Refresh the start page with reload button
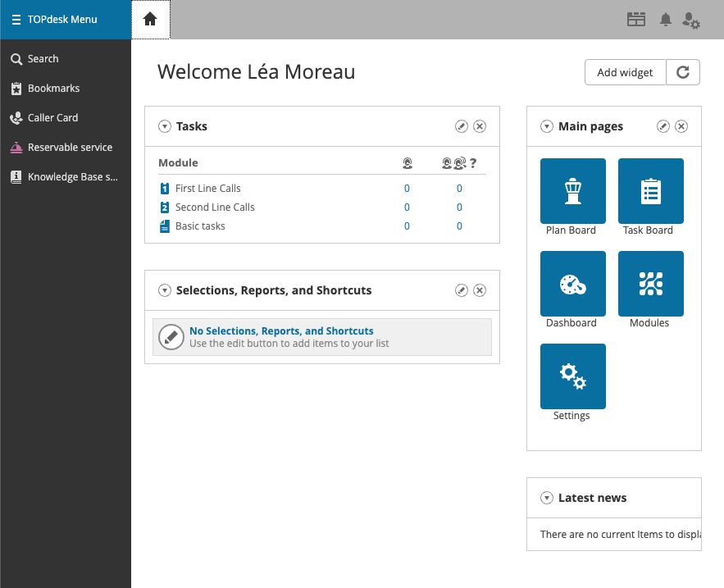Viewport: 724px width, 588px height. pos(683,72)
